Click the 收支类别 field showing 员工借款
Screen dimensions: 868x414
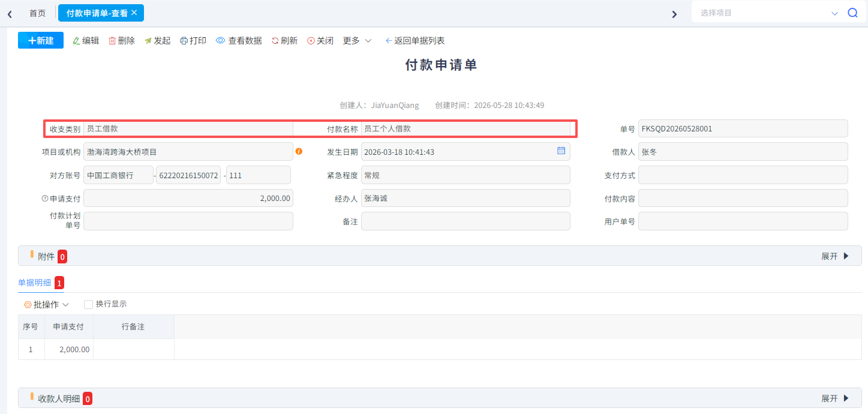188,128
